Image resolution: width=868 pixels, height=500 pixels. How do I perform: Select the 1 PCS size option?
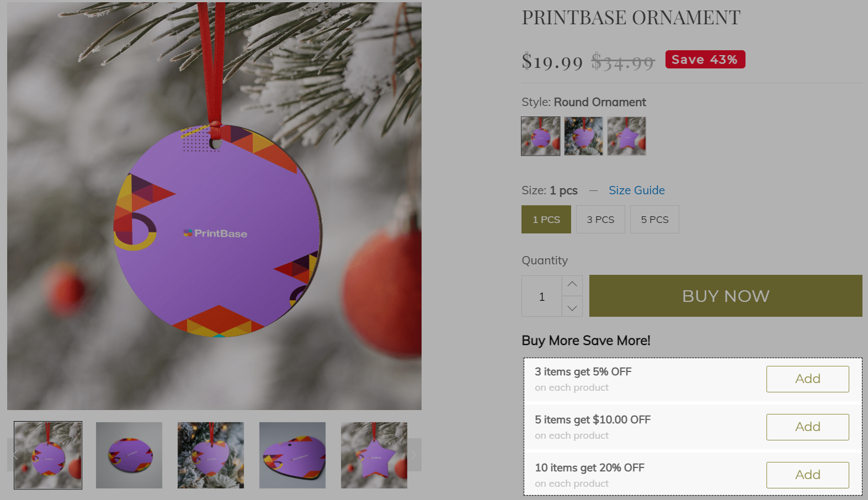(546, 220)
